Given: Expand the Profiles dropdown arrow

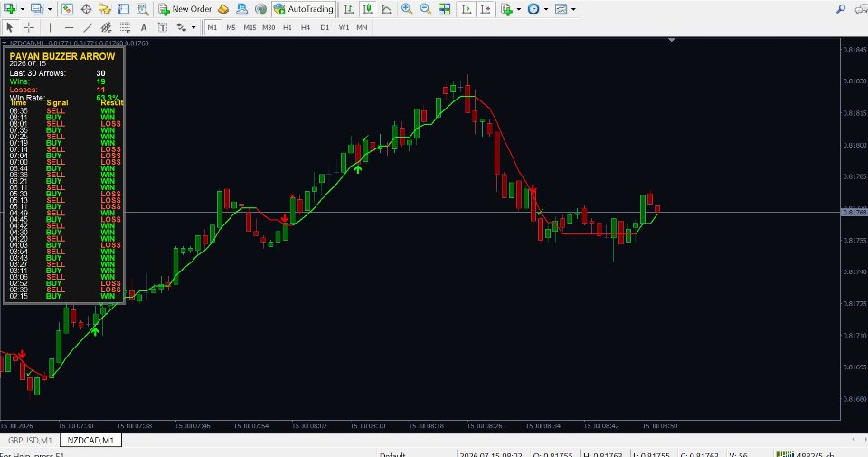Looking at the screenshot, I should click(x=49, y=9).
